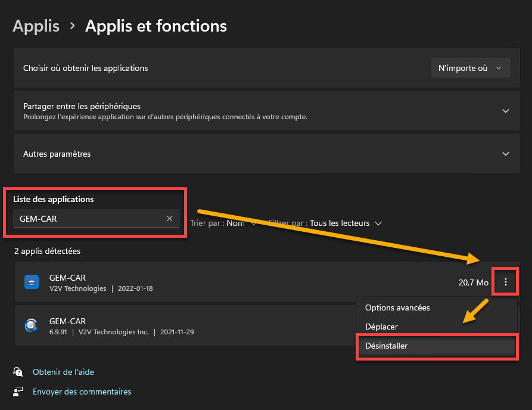This screenshot has height=410, width=532.
Task: Open the Tous les lecteurs filter
Action: pos(346,223)
